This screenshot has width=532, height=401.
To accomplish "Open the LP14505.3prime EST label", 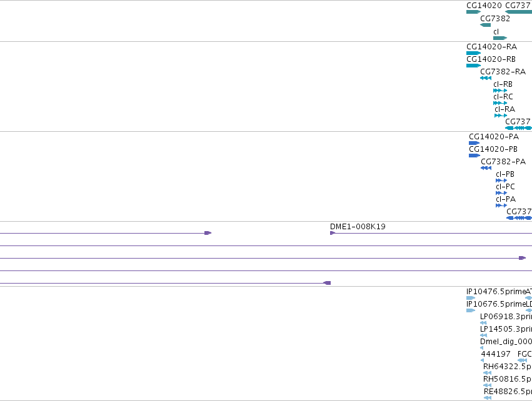I will click(506, 329).
